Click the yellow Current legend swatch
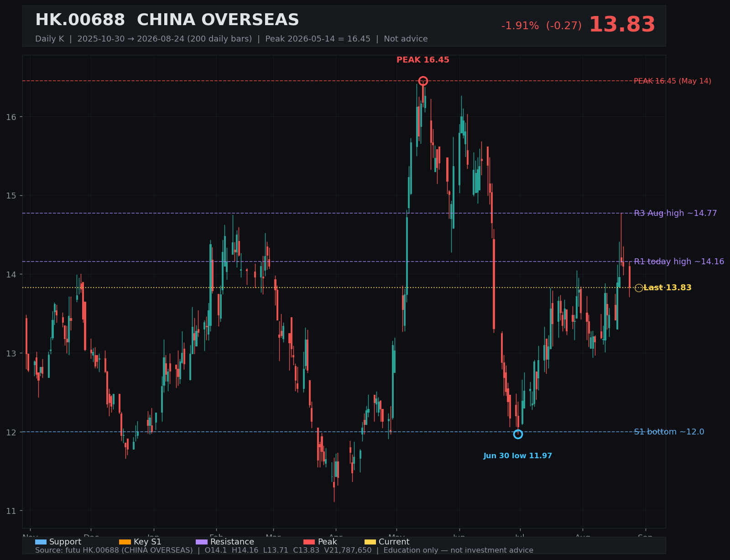Screen dimensions: 730x560 coord(370,542)
